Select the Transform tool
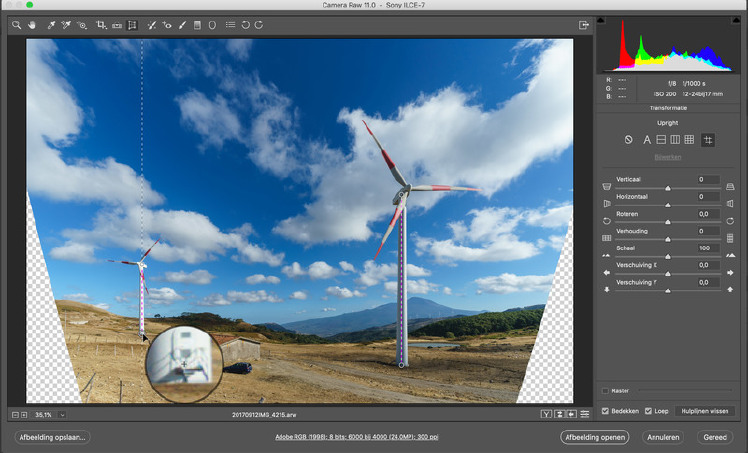Viewport: 748px width, 453px height. 132,25
